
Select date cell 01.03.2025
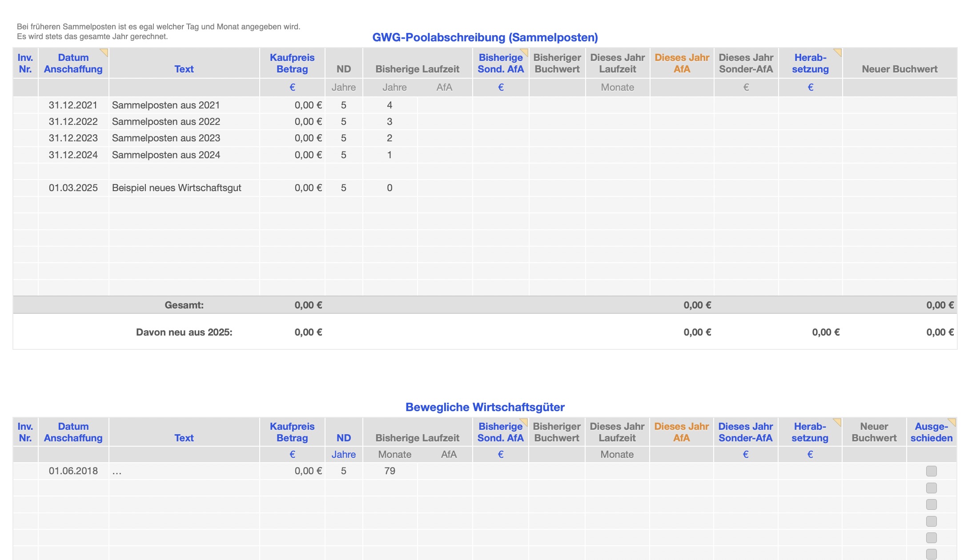point(73,188)
